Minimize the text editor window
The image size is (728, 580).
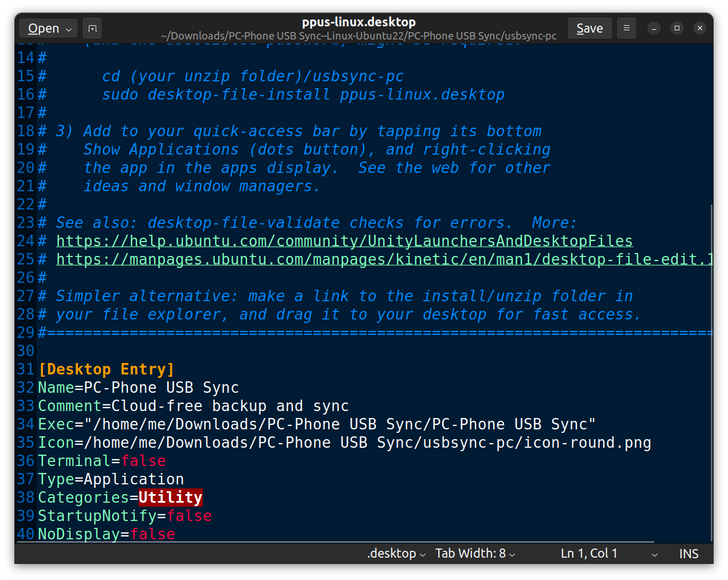point(654,28)
